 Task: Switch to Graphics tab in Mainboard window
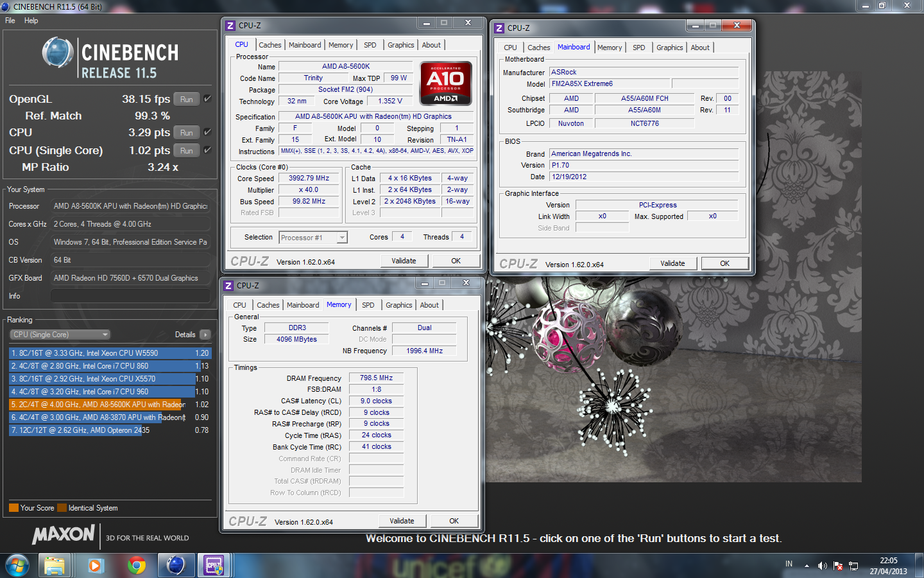point(670,48)
